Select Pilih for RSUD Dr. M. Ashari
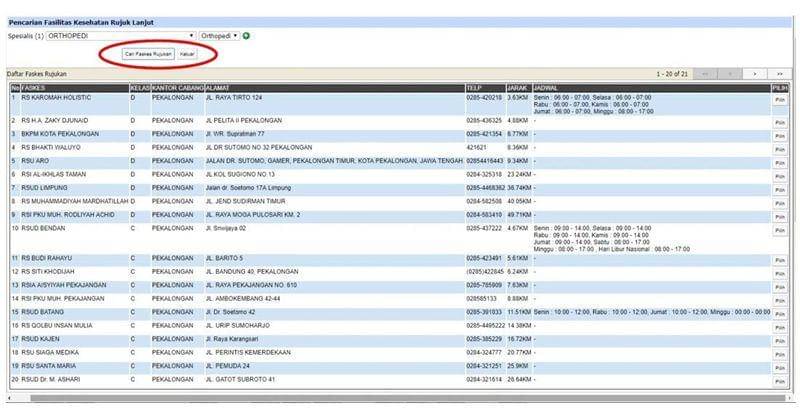 click(779, 380)
